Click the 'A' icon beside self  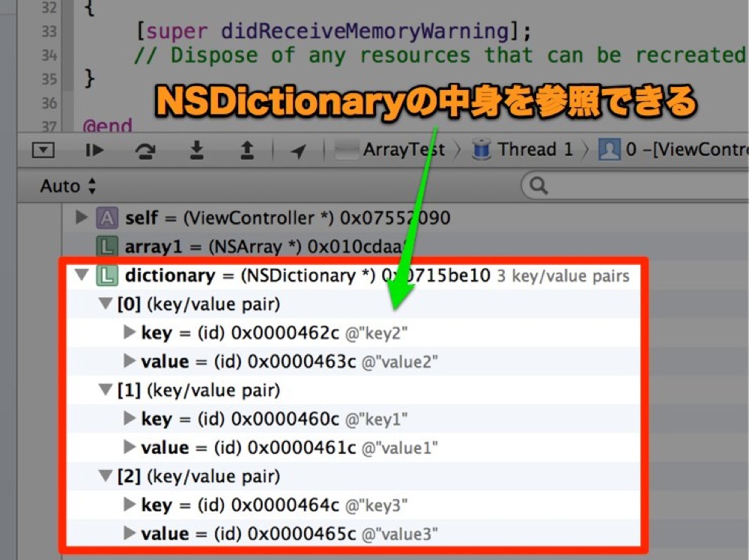(x=107, y=218)
